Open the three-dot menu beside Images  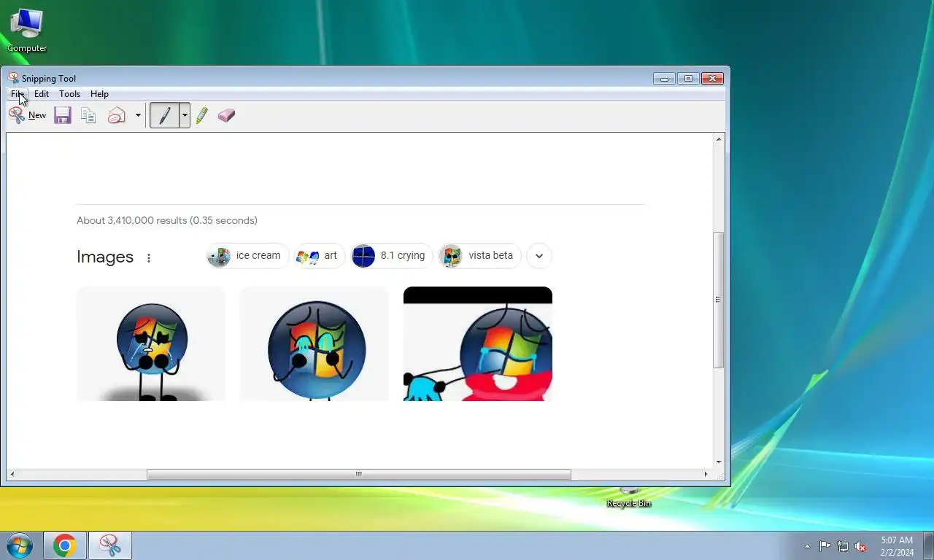149,257
